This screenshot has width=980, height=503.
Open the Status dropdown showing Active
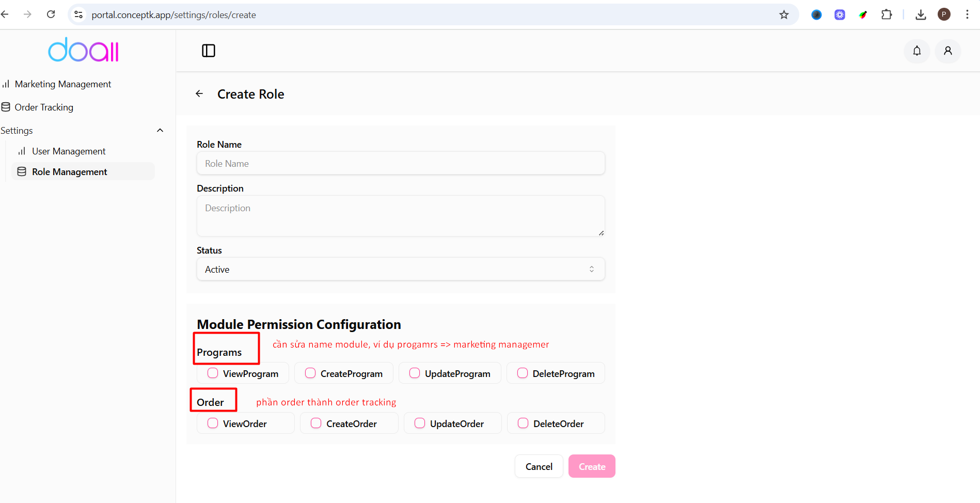400,269
